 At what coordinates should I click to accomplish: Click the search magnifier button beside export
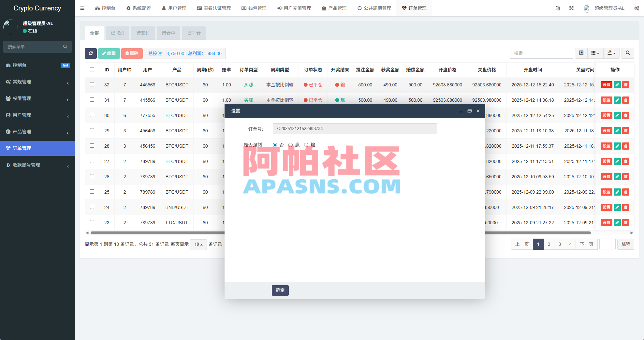click(x=628, y=53)
